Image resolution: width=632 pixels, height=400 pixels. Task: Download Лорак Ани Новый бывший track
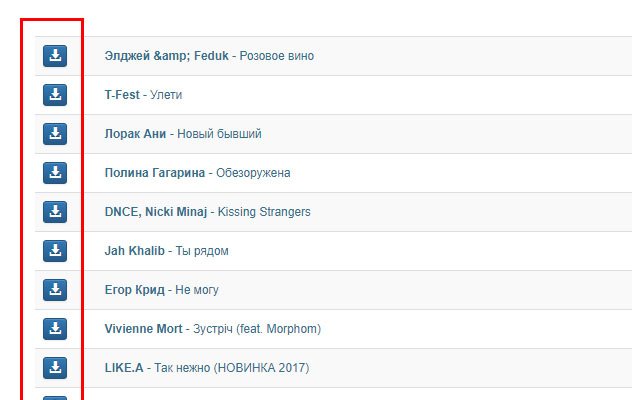55,133
